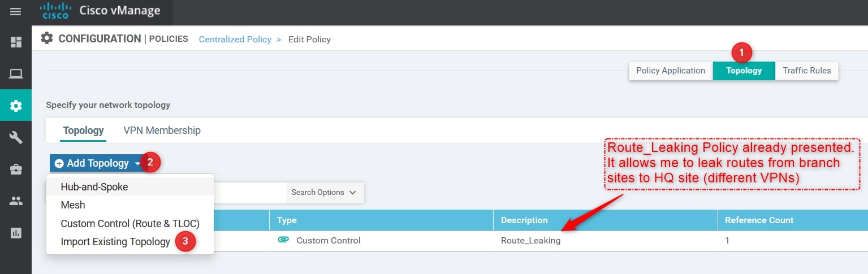Switch to the Policy Application tab
The width and height of the screenshot is (868, 274).
pyautogui.click(x=671, y=71)
